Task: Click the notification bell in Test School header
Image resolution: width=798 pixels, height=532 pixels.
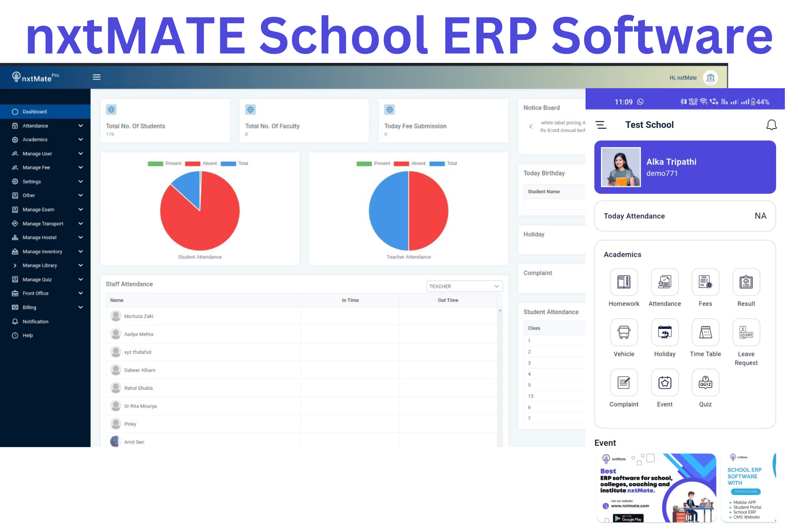Action: [771, 125]
